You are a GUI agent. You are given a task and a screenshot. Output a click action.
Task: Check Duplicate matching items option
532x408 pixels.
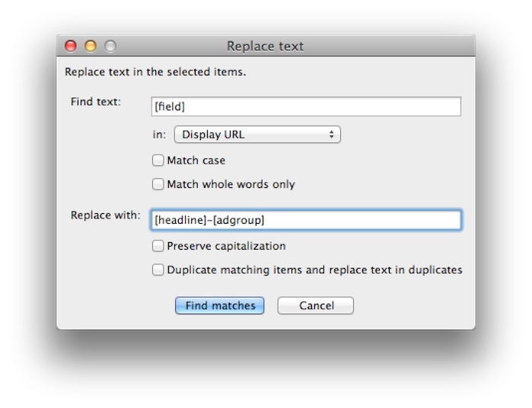[x=158, y=269]
